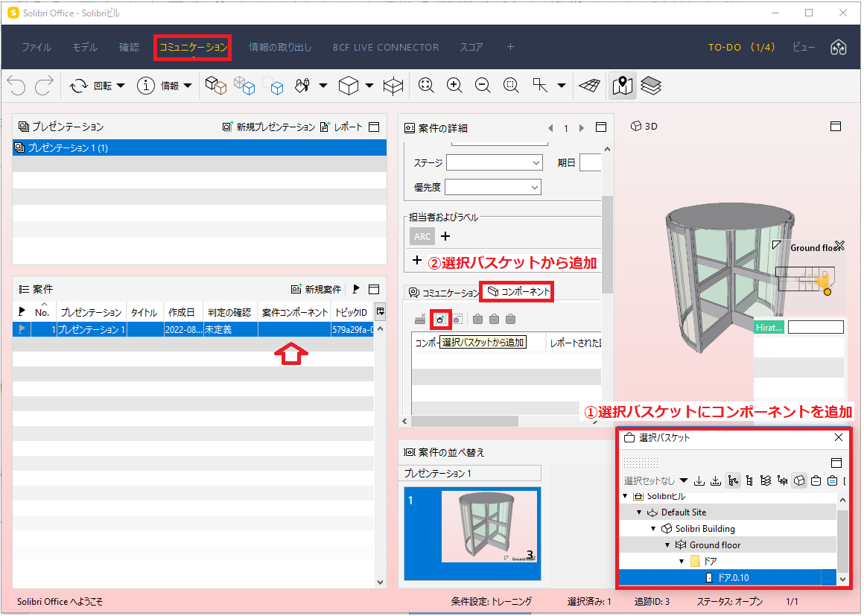This screenshot has height=616, width=864.
Task: Open the 回転 dropdown arrow
Action: click(121, 86)
